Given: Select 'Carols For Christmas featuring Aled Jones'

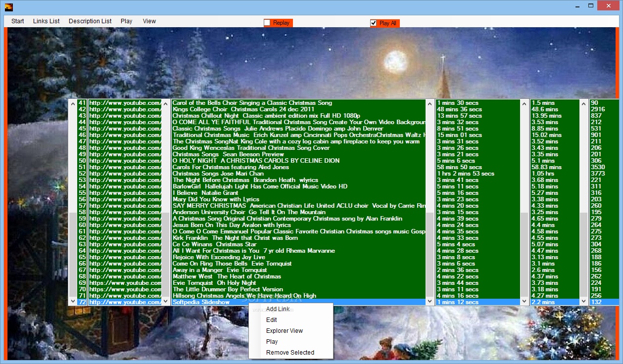Looking at the screenshot, I should pyautogui.click(x=298, y=167).
